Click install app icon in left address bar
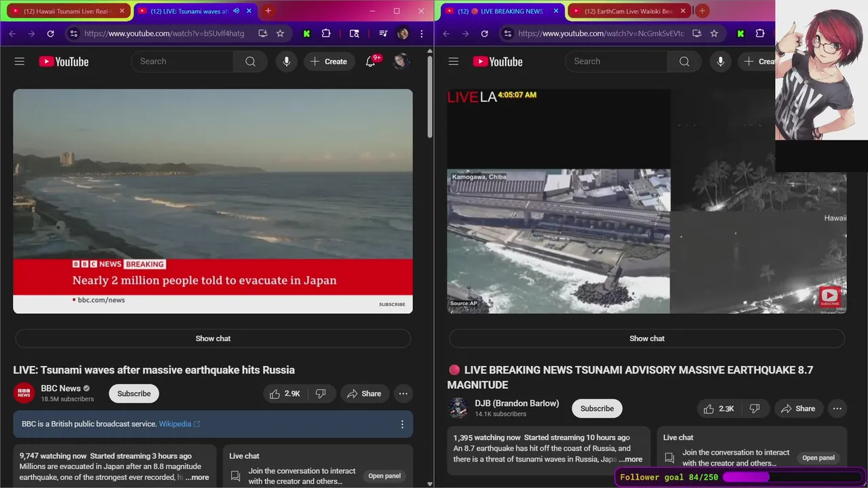 (x=262, y=33)
